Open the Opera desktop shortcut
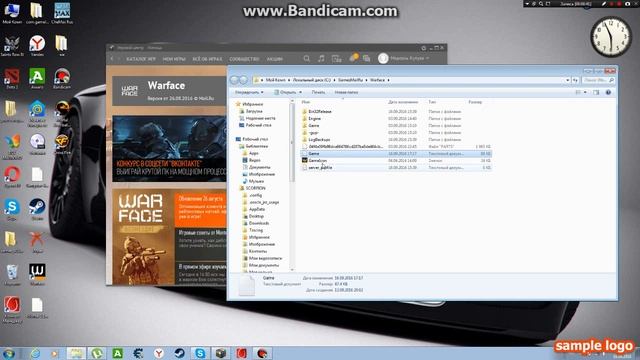This screenshot has width=640, height=360. (x=12, y=176)
